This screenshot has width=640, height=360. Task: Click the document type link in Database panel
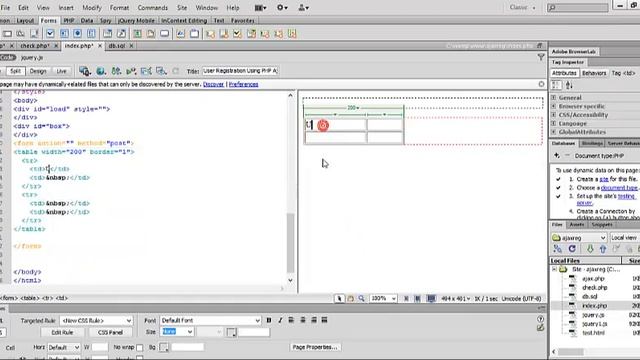coord(619,188)
